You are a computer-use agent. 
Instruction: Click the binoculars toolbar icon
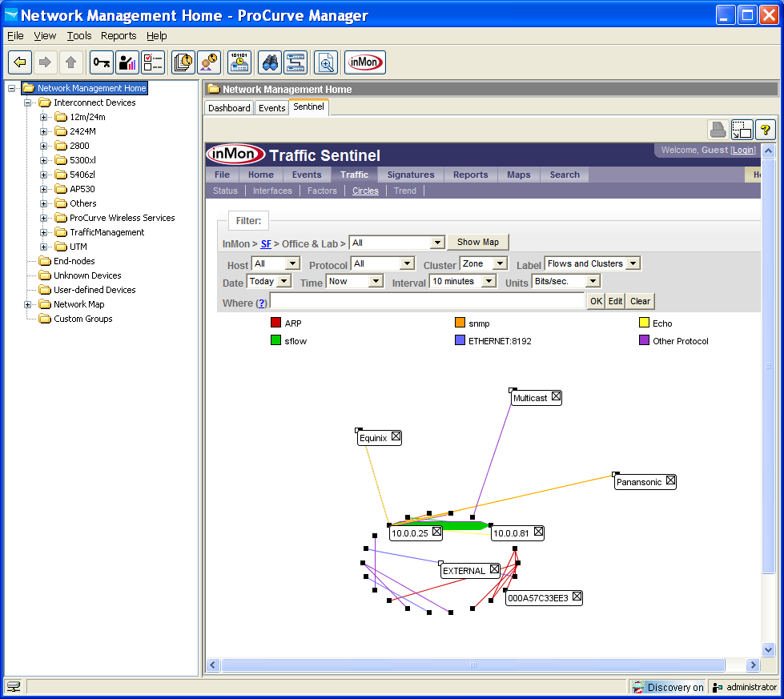pyautogui.click(x=270, y=62)
